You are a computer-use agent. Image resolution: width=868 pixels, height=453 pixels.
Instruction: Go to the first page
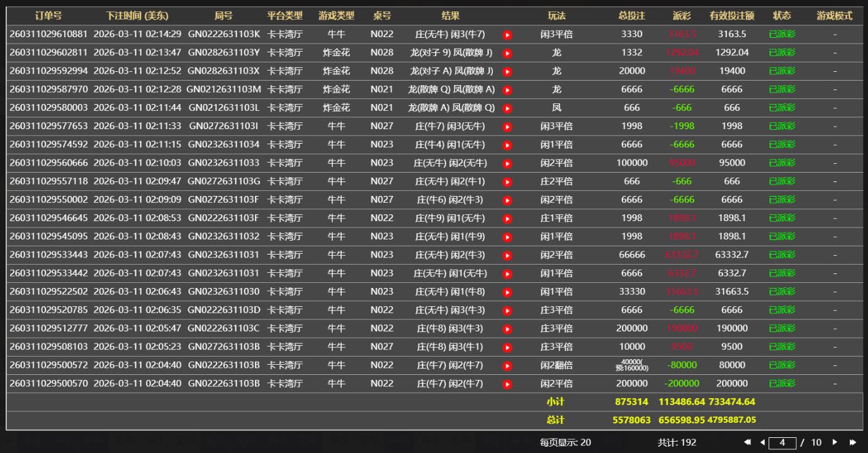[747, 442]
